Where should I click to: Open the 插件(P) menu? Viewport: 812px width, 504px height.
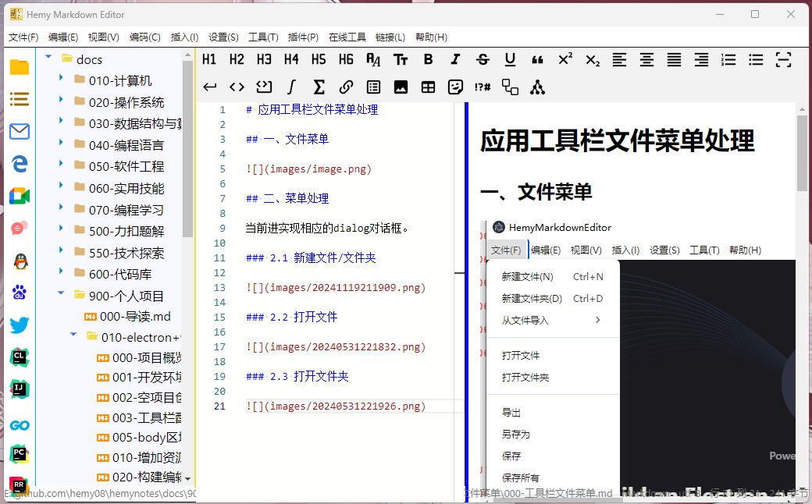(303, 37)
